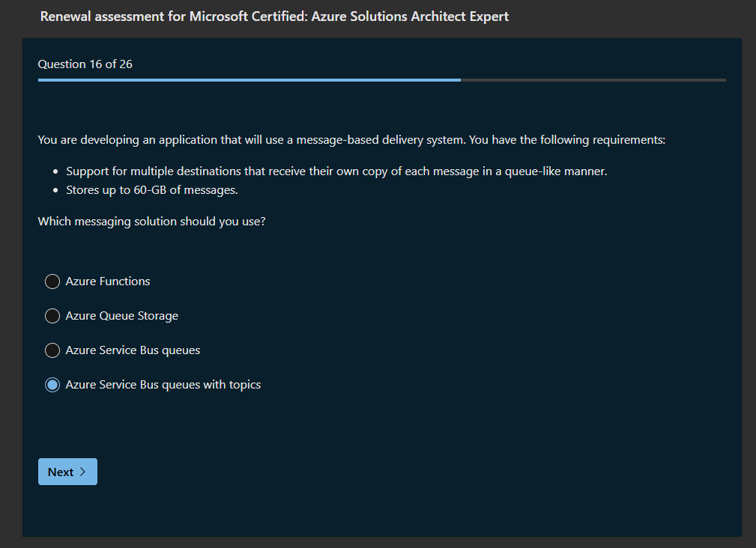Click the Renewal assessment page title

point(274,16)
